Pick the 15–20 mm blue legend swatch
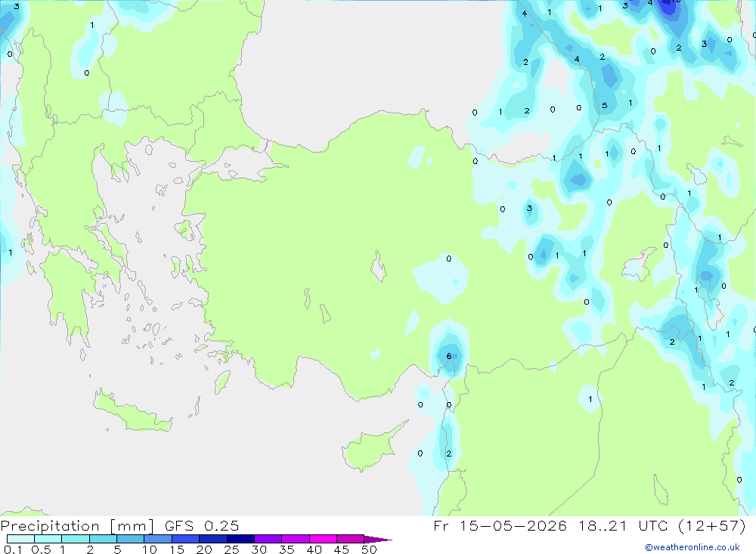Image resolution: width=756 pixels, height=554 pixels. 186,539
